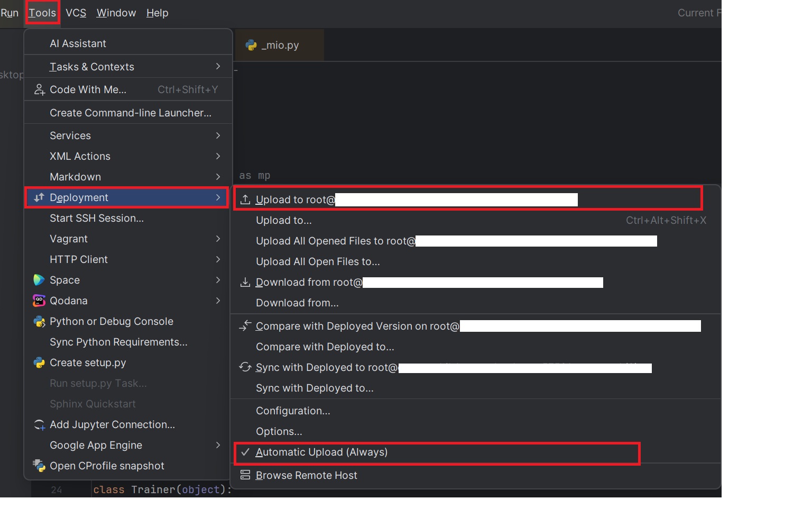Image resolution: width=812 pixels, height=508 pixels.
Task: Click the Python console icon
Action: click(x=39, y=322)
